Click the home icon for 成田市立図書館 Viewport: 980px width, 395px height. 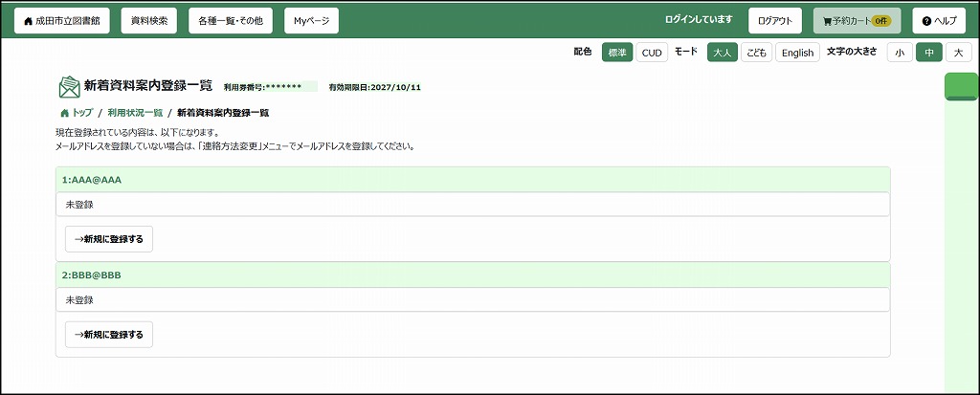(x=29, y=20)
